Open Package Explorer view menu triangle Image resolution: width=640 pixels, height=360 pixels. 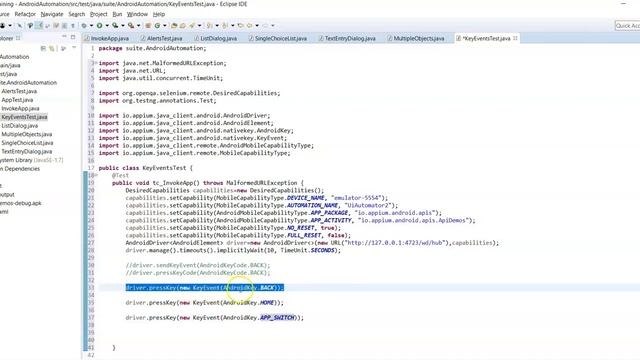click(x=74, y=48)
